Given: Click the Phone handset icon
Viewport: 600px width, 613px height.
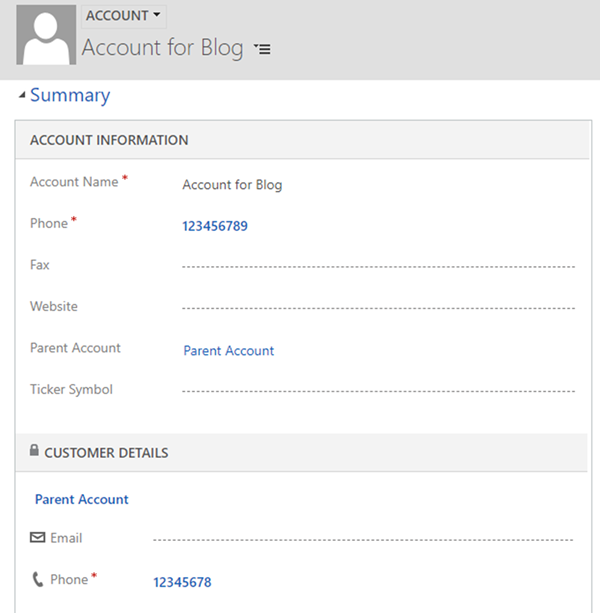Looking at the screenshot, I should tap(38, 579).
